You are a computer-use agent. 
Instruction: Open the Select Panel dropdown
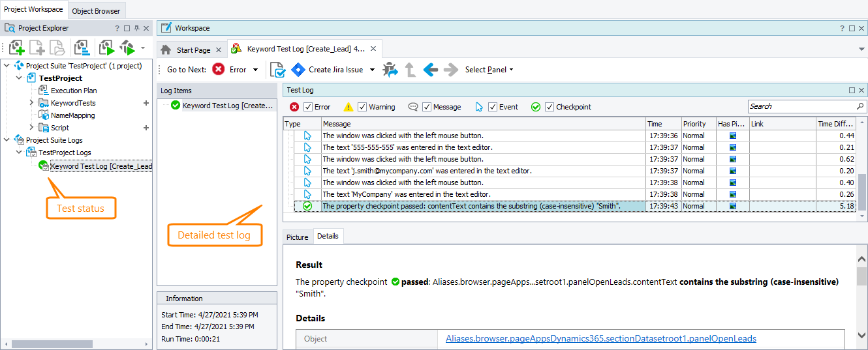coord(489,70)
